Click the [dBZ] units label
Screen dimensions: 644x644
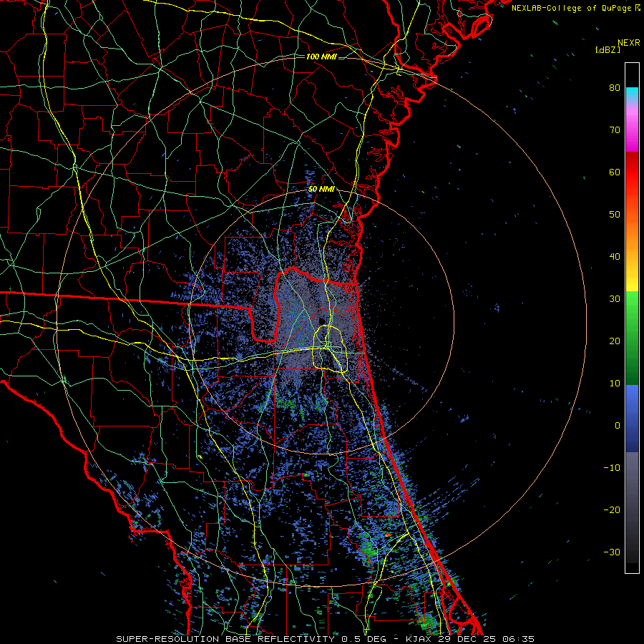tap(608, 50)
